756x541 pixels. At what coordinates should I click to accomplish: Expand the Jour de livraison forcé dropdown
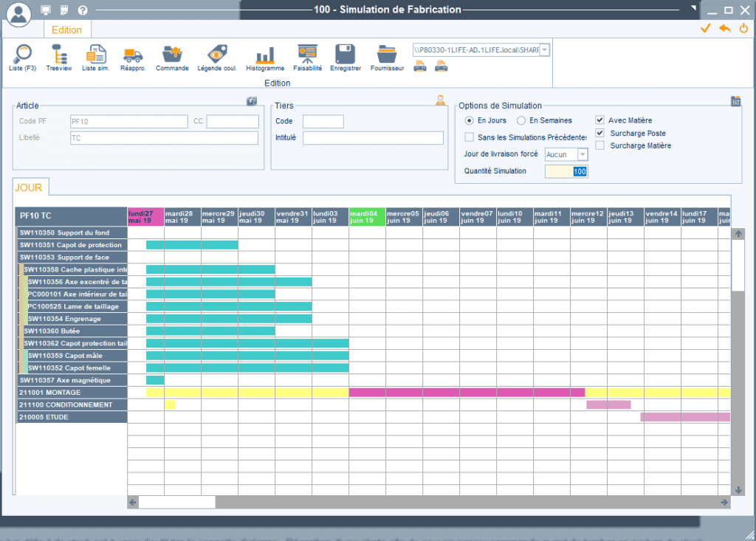point(583,154)
